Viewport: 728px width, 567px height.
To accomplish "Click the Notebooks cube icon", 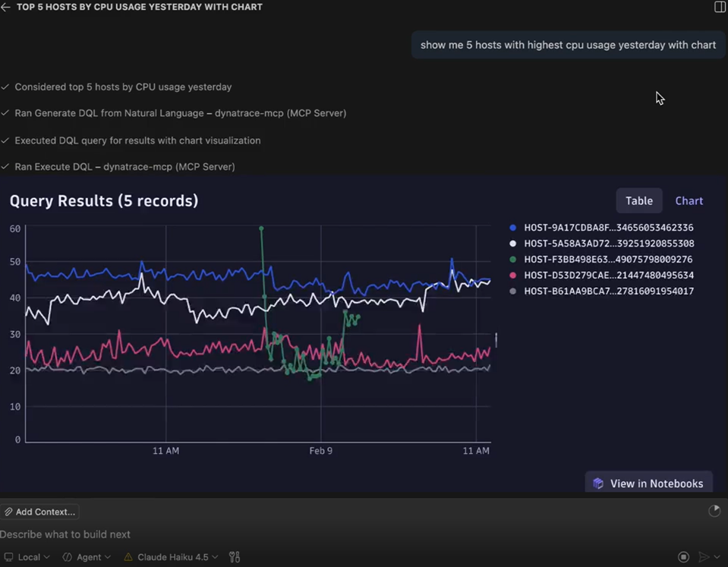I will [x=598, y=484].
